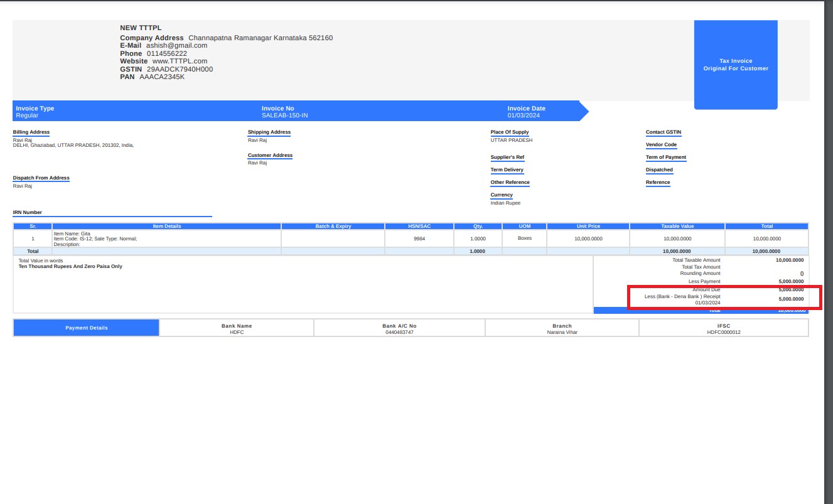The image size is (833, 504).
Task: Click the Batch & Expiry column header
Action: click(x=333, y=226)
